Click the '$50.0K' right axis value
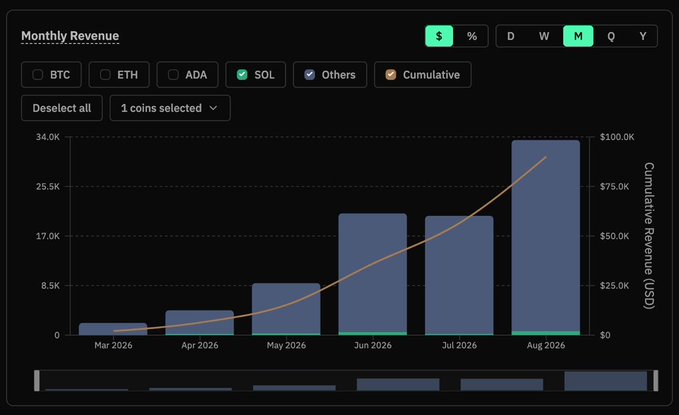Viewport: 679px width, 415px height. 614,236
